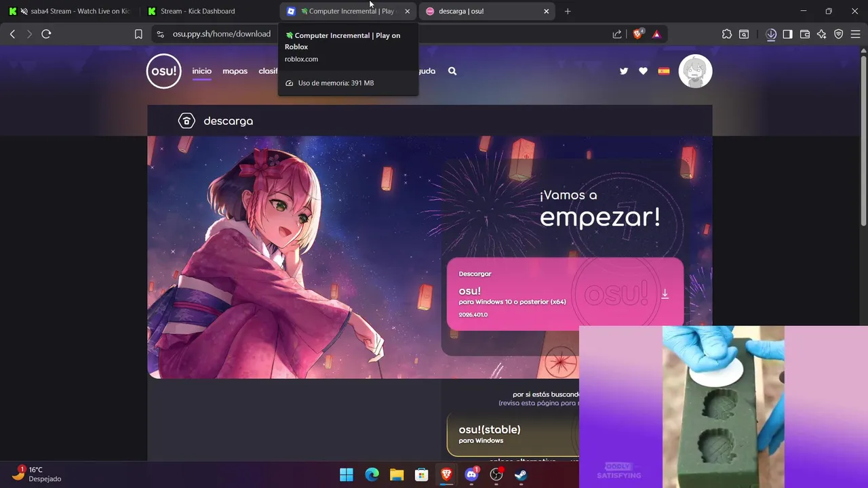
Task: Close the descarga osu! tab
Action: [x=547, y=11]
